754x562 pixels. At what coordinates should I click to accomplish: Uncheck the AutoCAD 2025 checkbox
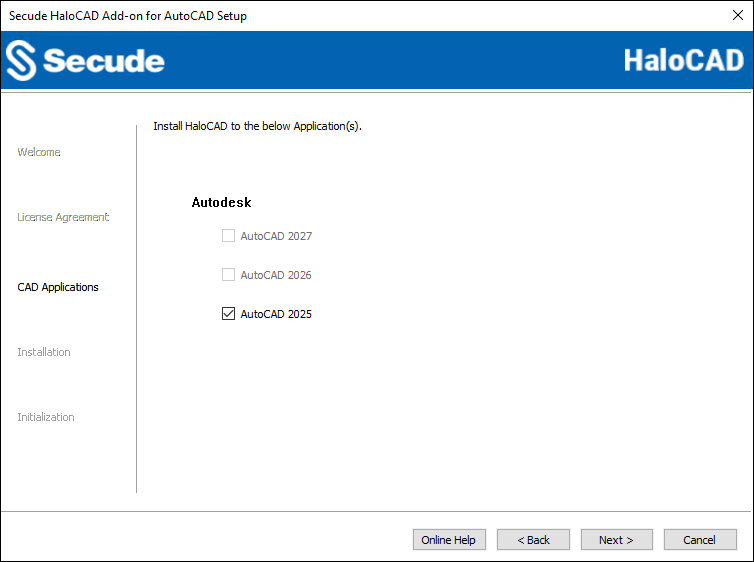point(228,313)
